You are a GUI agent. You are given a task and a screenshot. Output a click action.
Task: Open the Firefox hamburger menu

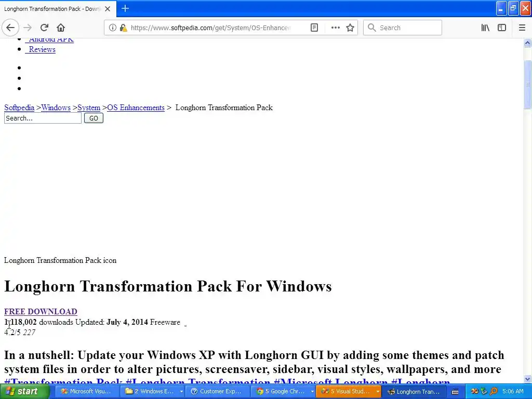coord(522,28)
